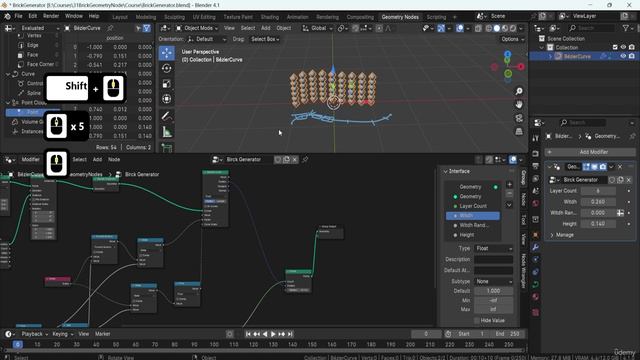Play the animation forward
This screenshot has height=360, width=640.
tap(273, 334)
